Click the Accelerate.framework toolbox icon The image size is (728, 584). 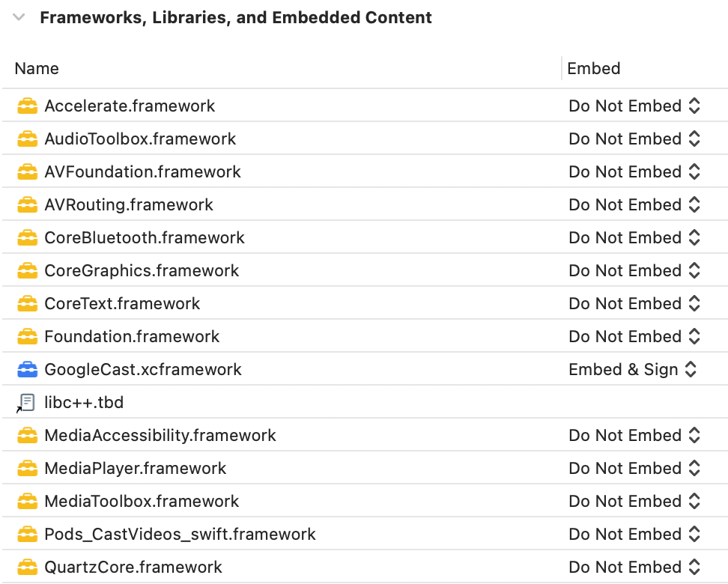(27, 106)
